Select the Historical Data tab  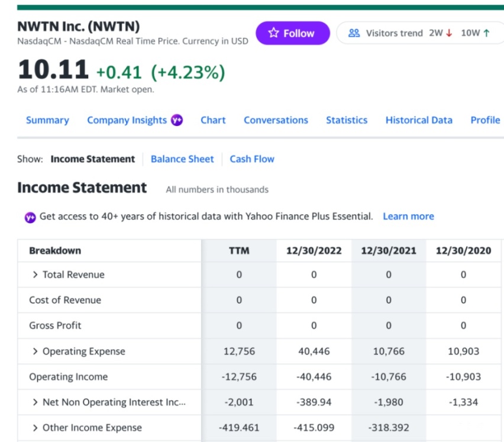[419, 120]
